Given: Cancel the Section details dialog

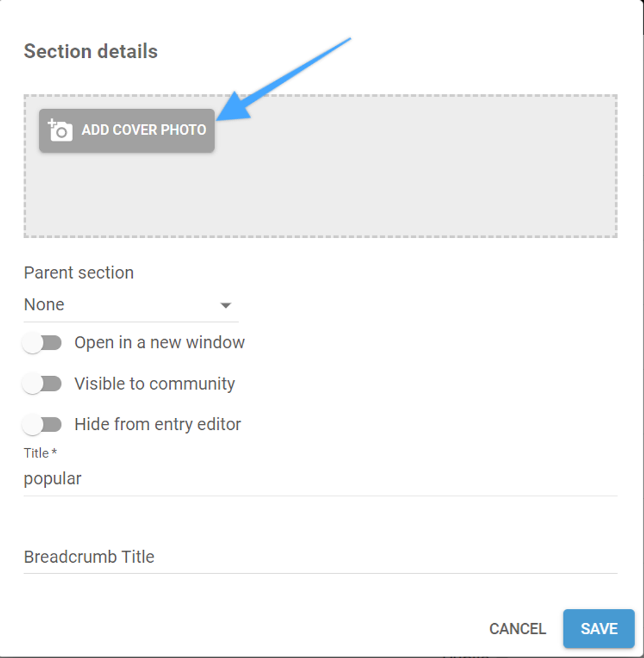Looking at the screenshot, I should click(x=517, y=628).
